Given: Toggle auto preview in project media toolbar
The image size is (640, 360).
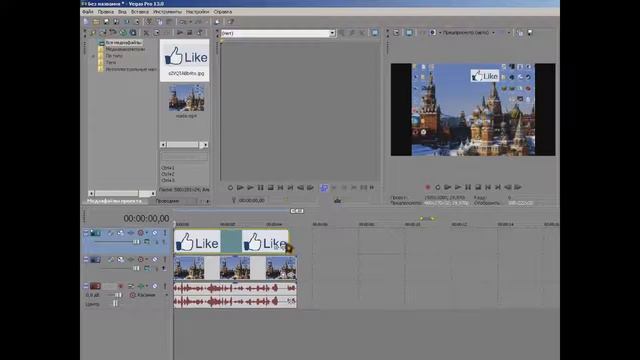Looking at the screenshot, I should click(x=200, y=33).
